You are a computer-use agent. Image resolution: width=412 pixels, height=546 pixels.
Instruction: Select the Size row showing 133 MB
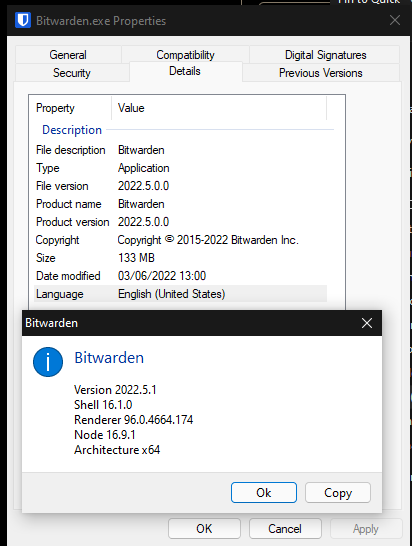180,258
